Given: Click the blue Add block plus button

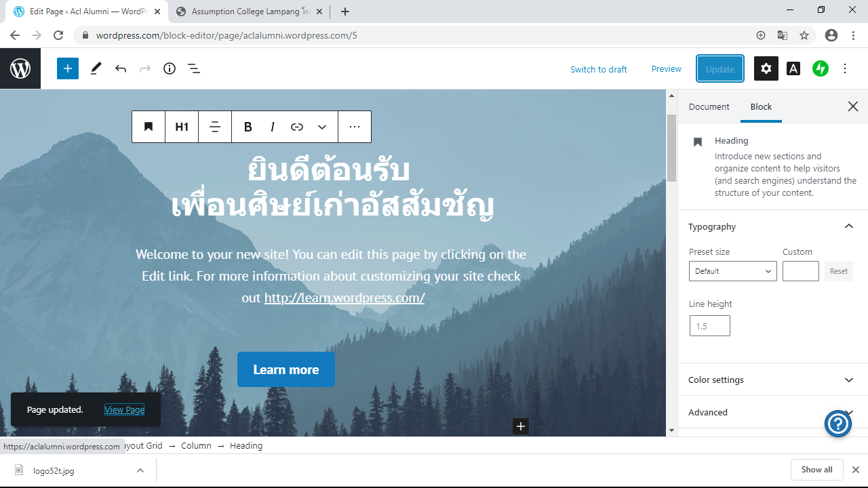Looking at the screenshot, I should [x=68, y=68].
